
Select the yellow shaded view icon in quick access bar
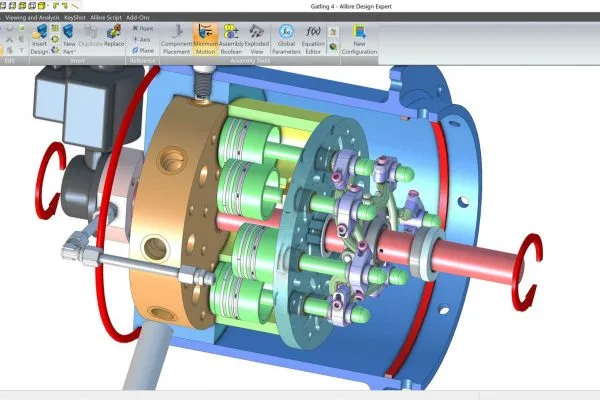coord(42,5)
